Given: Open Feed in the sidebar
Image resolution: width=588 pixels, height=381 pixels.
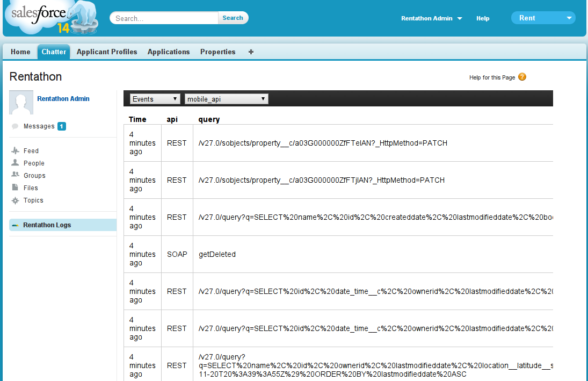Looking at the screenshot, I should [x=31, y=151].
